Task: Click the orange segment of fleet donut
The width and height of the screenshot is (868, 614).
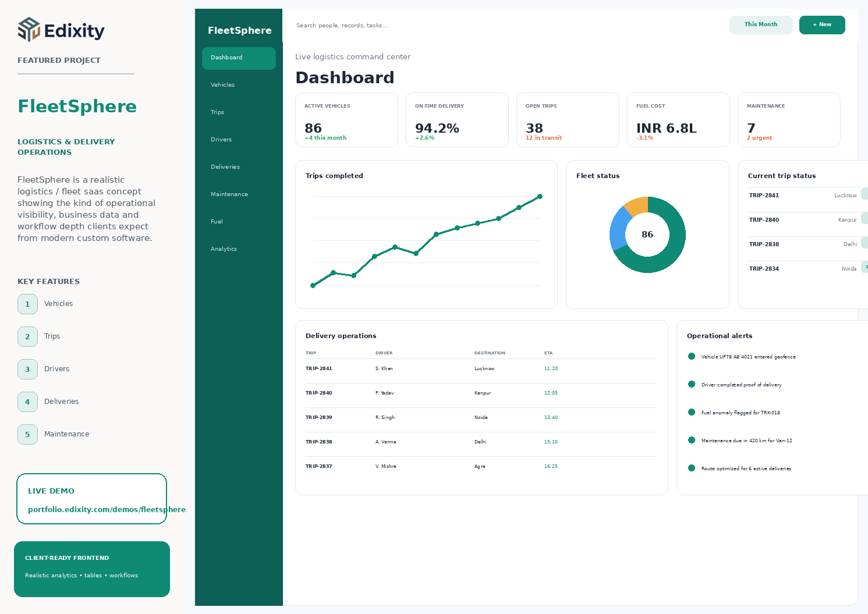Action: tap(637, 205)
